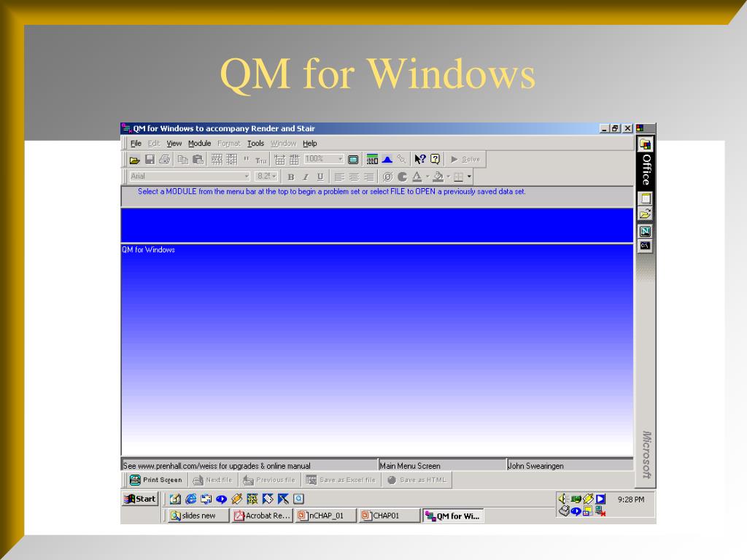Open the Help menu
This screenshot has height=560, width=747.
click(309, 144)
